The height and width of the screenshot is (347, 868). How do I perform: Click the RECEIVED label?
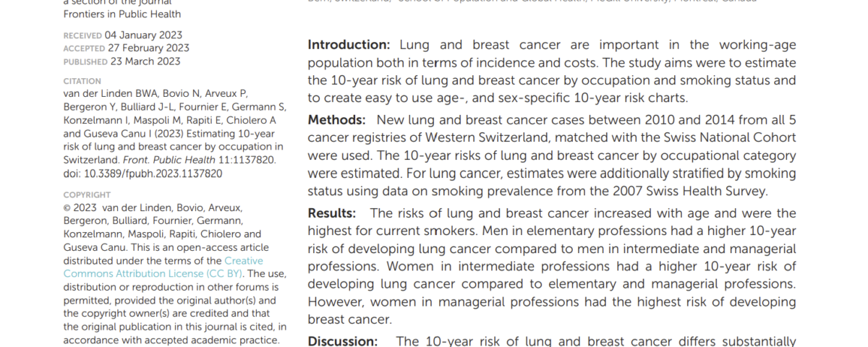82,35
